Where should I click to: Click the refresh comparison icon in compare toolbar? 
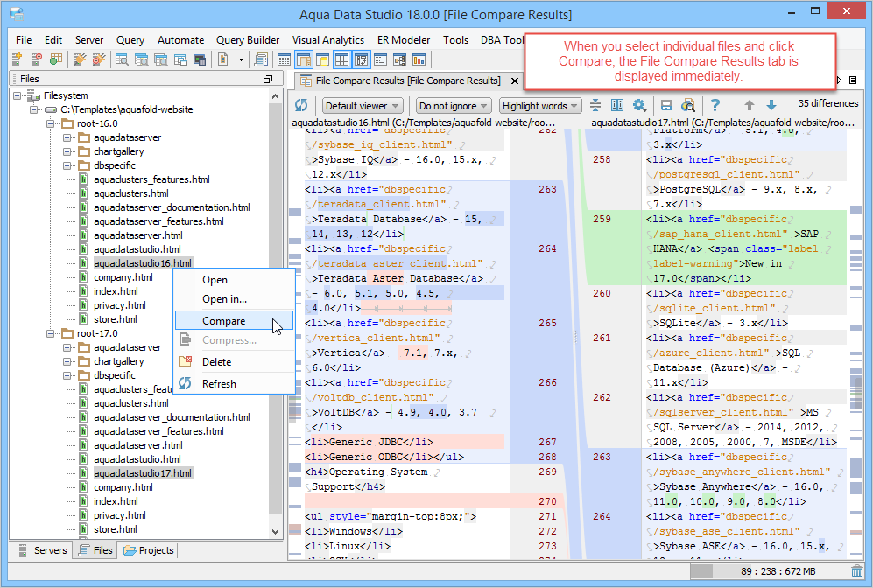[302, 105]
